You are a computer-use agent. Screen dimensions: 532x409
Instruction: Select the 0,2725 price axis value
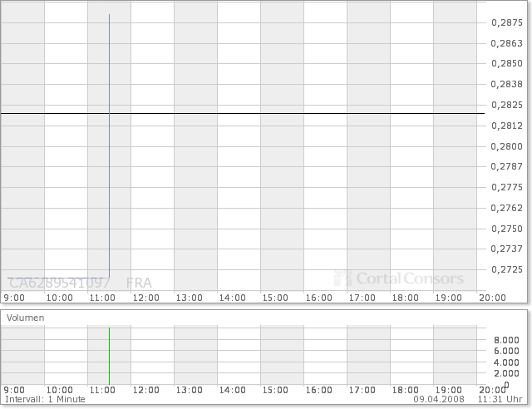pos(507,269)
